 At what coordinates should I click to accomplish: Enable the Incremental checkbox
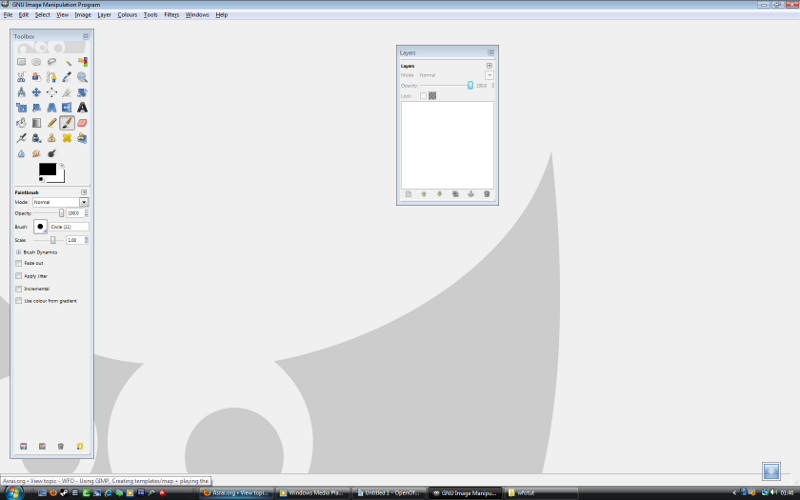pos(19,289)
